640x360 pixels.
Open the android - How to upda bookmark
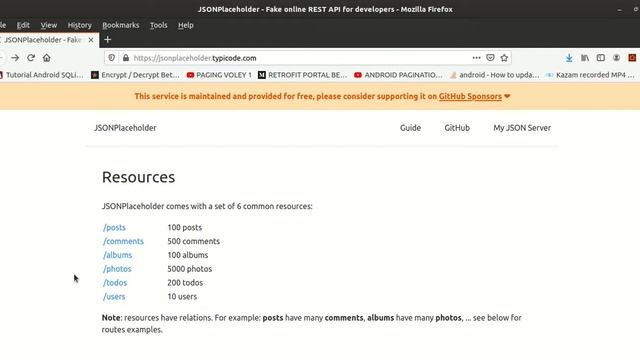pyautogui.click(x=494, y=75)
